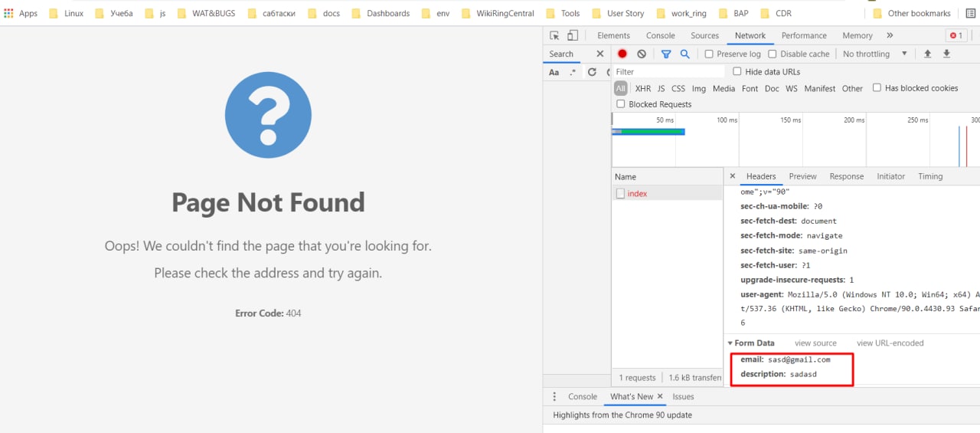Select the inspect element picker icon
Image resolution: width=980 pixels, height=433 pixels.
pos(554,35)
